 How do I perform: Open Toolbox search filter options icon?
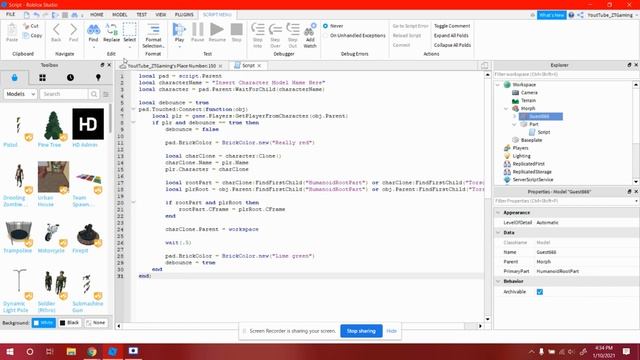coord(106,94)
